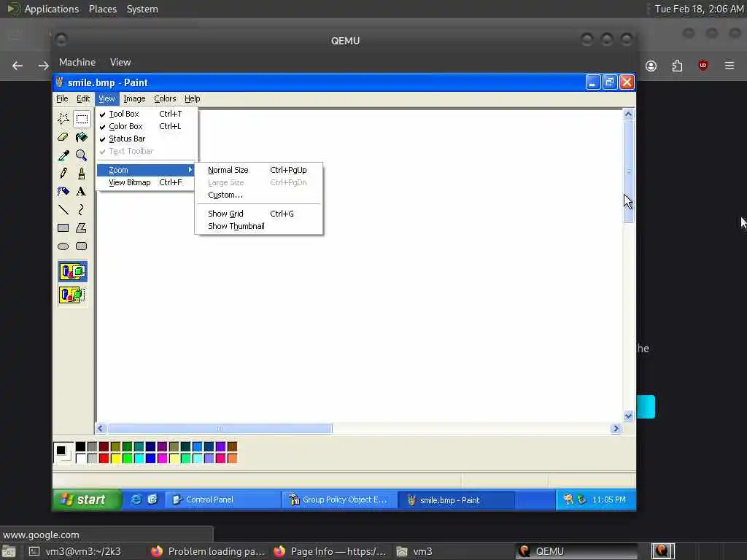Select the Brush tool
Viewport: 747px width, 560px height.
point(82,174)
